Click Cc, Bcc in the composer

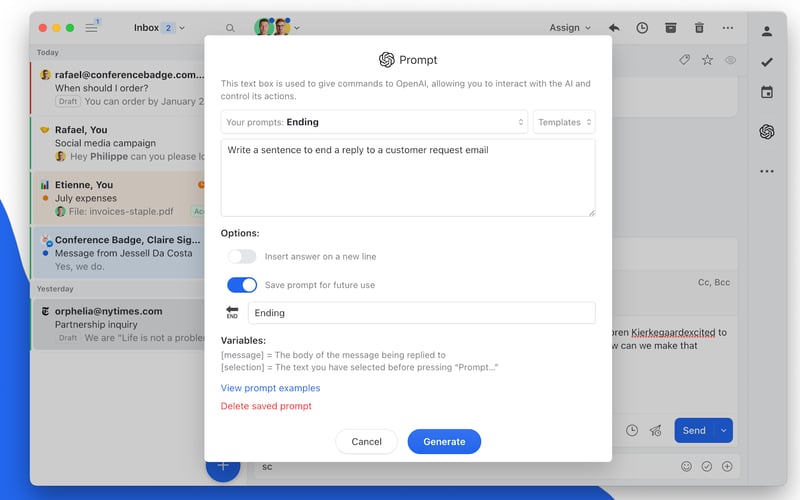714,282
